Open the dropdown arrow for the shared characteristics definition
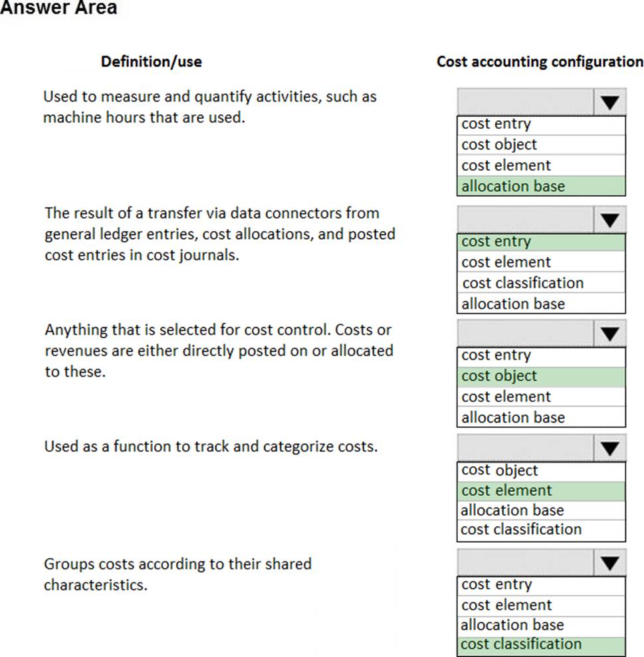Screen dimensions: 644x657 pyautogui.click(x=611, y=563)
